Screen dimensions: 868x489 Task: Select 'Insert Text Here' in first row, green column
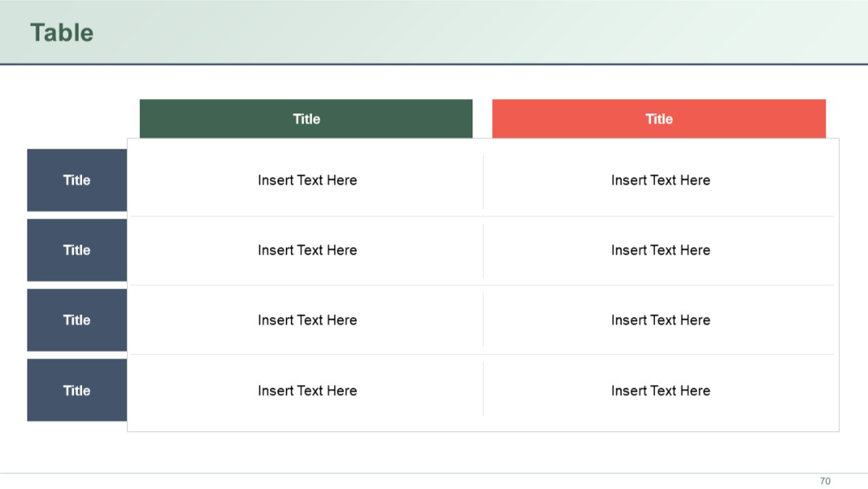pos(307,180)
